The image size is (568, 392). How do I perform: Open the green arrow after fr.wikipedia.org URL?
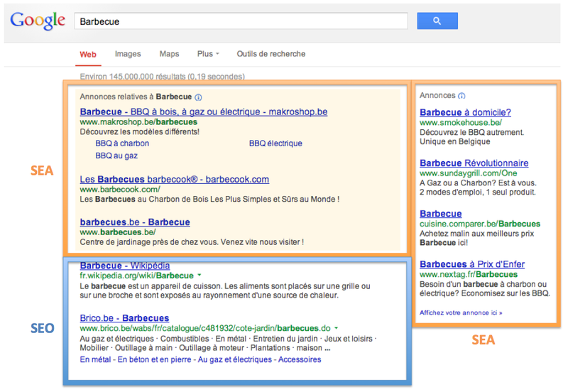click(200, 276)
